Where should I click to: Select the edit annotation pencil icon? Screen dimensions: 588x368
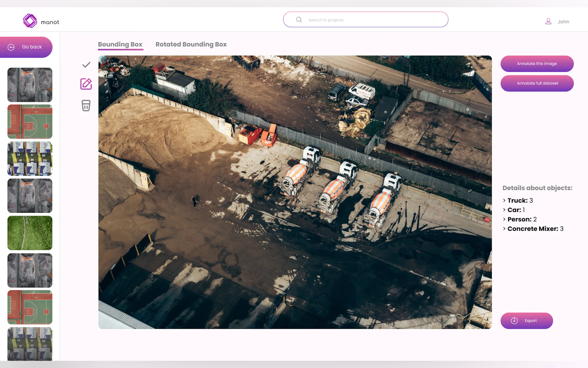(x=86, y=84)
